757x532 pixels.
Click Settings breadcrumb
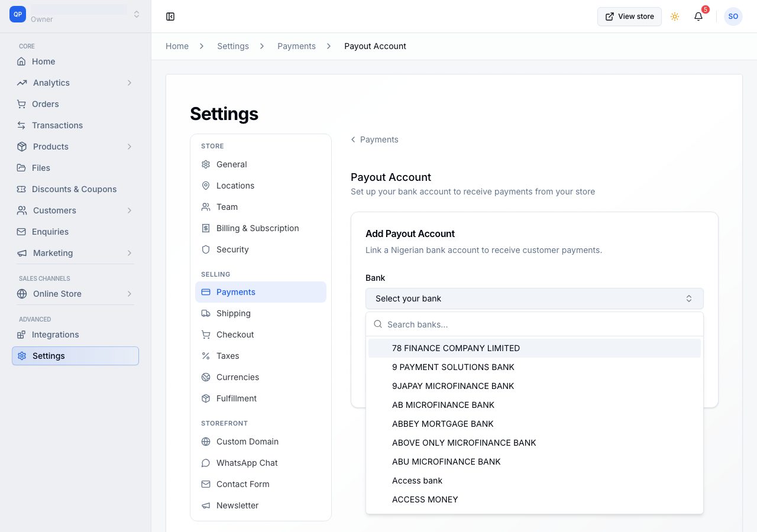pos(233,46)
